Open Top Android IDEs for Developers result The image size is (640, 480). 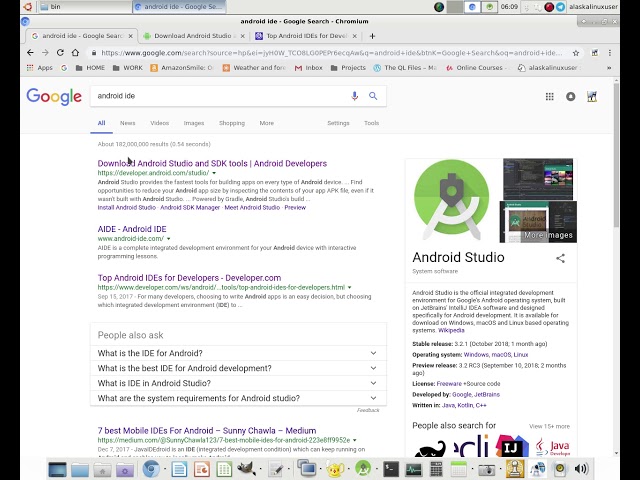(x=189, y=278)
